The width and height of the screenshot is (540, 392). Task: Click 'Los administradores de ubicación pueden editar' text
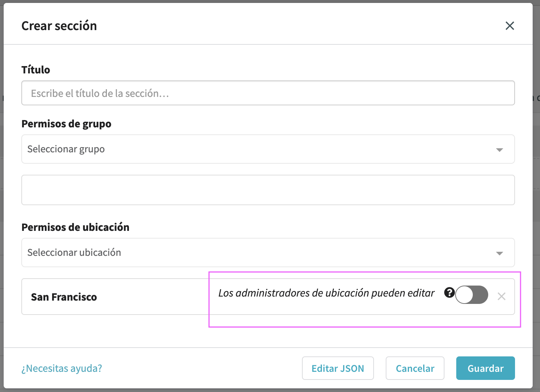coord(327,293)
